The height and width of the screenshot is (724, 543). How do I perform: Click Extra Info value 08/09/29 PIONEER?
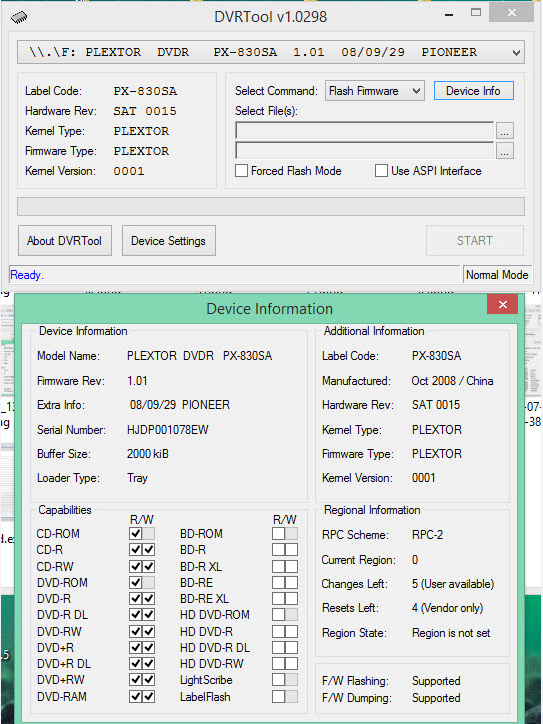(180, 405)
